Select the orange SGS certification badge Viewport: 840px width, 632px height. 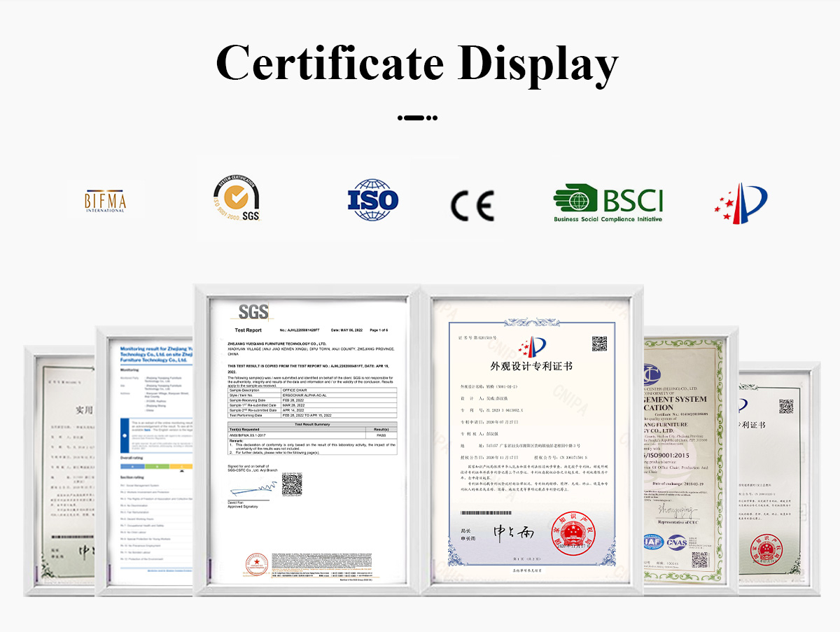pos(236,199)
